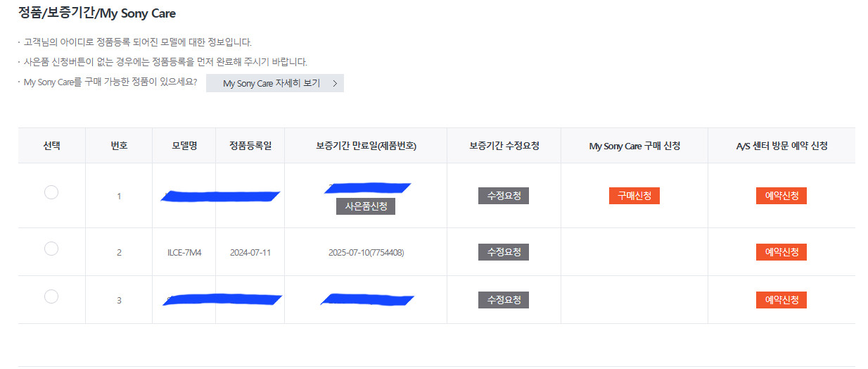Click 예약신청 button in row 3
The width and height of the screenshot is (868, 369).
pos(781,300)
